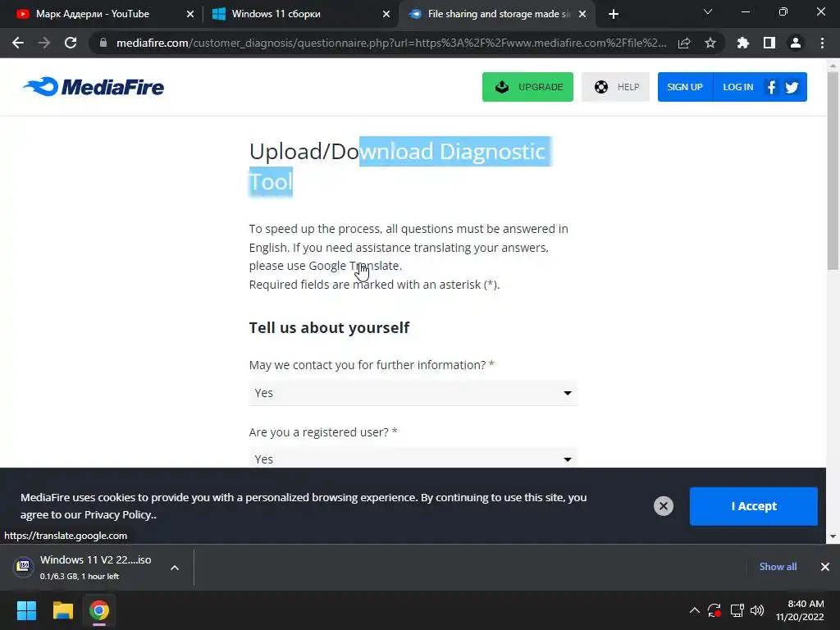The image size is (840, 630).
Task: Click the MediaFire logo
Action: pyautogui.click(x=94, y=87)
